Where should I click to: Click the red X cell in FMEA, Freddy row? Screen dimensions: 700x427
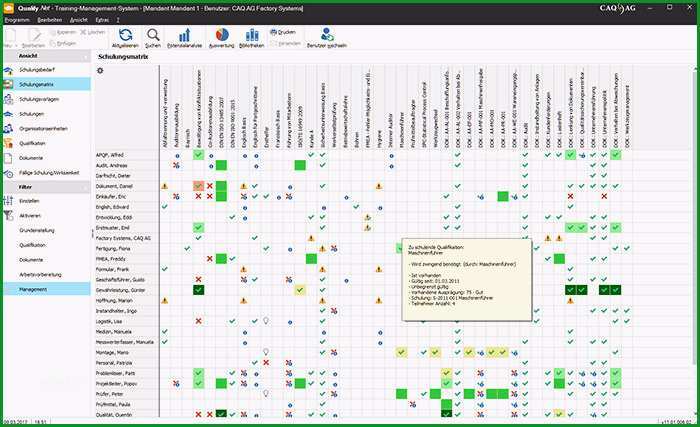(x=210, y=259)
